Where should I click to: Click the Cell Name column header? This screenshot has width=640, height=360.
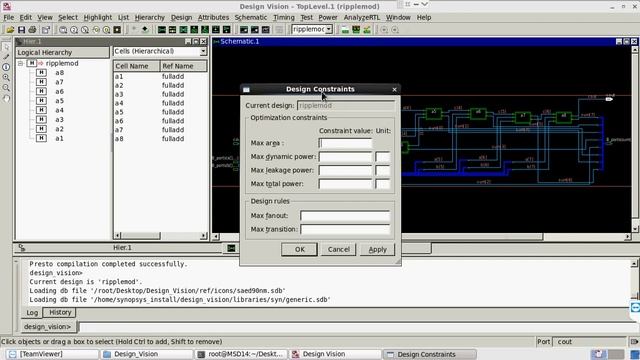[x=137, y=66]
